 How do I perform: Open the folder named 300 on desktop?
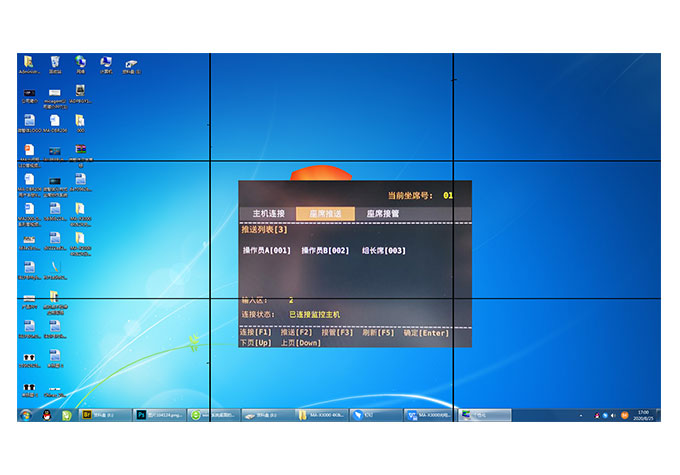80,124
